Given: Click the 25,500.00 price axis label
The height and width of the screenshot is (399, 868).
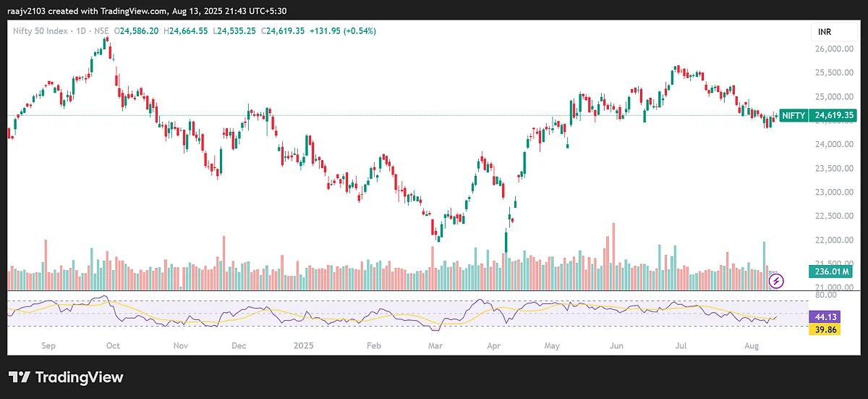Looking at the screenshot, I should coord(834,73).
